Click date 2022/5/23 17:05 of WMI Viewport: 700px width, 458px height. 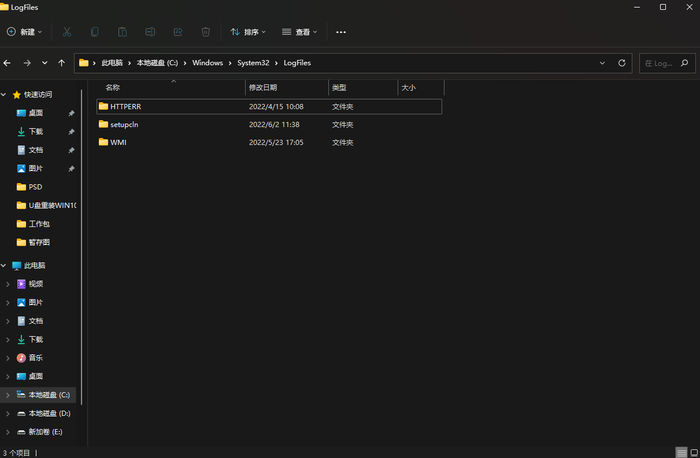click(276, 142)
